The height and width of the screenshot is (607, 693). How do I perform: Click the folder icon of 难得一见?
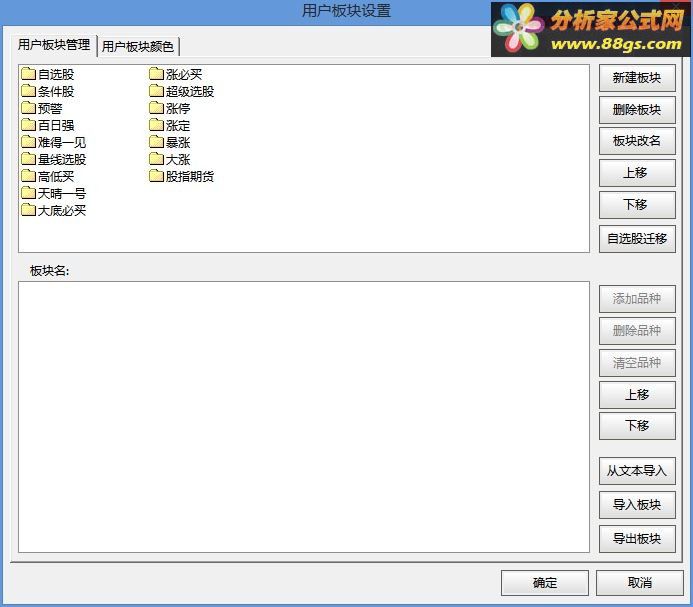click(29, 142)
